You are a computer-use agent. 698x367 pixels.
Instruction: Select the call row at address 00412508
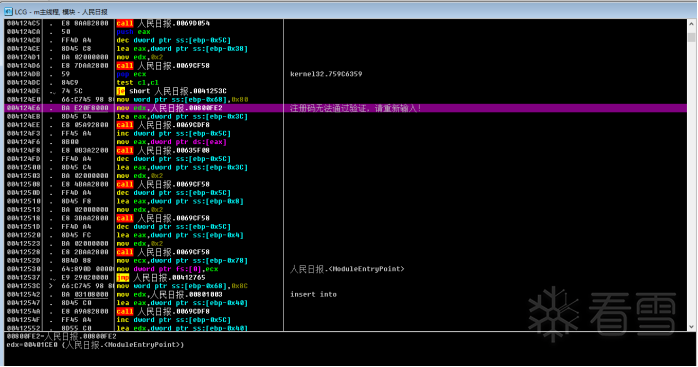163,184
